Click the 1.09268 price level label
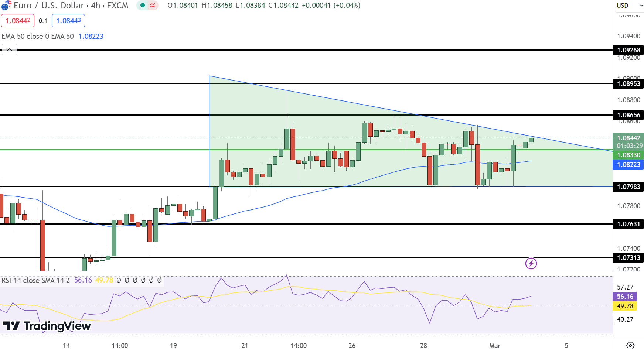 point(628,50)
